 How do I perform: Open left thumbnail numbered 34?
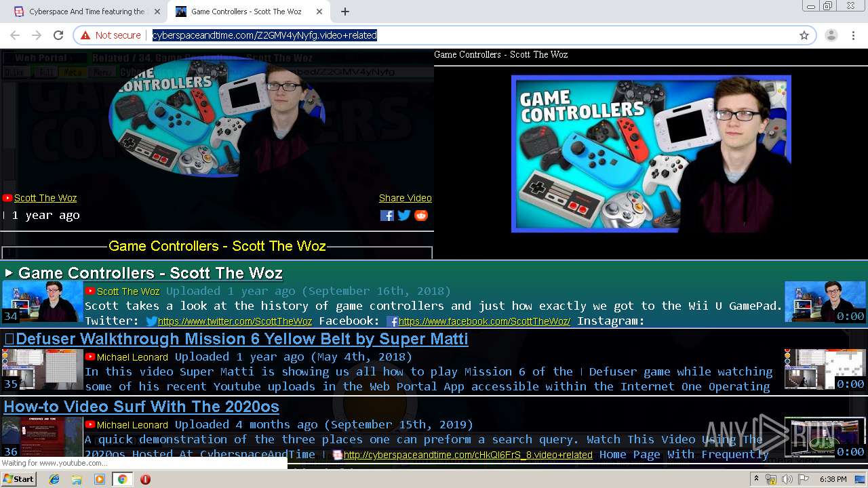(x=42, y=302)
